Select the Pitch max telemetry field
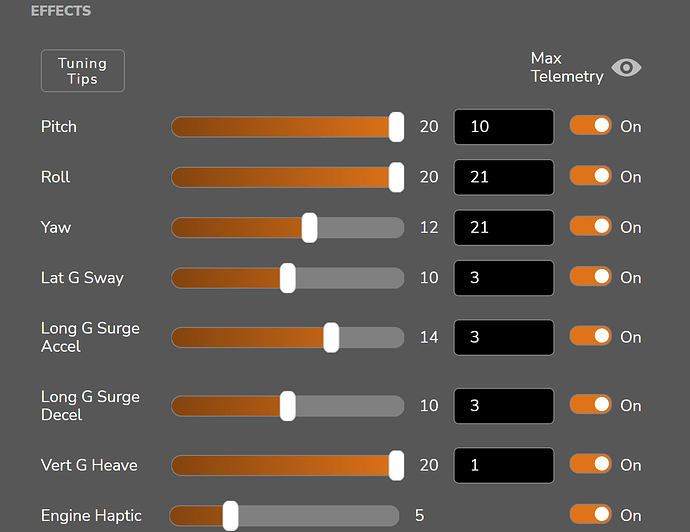Image resolution: width=690 pixels, height=532 pixels. click(x=504, y=127)
